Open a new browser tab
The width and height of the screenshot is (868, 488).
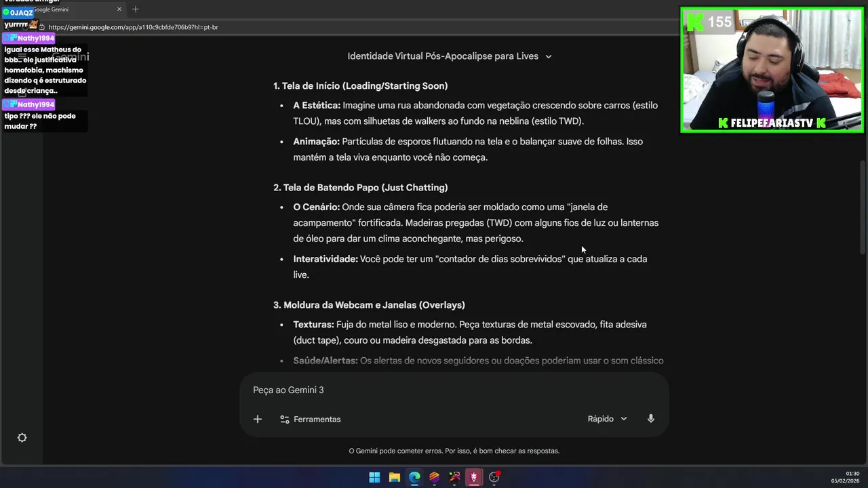[x=136, y=9]
